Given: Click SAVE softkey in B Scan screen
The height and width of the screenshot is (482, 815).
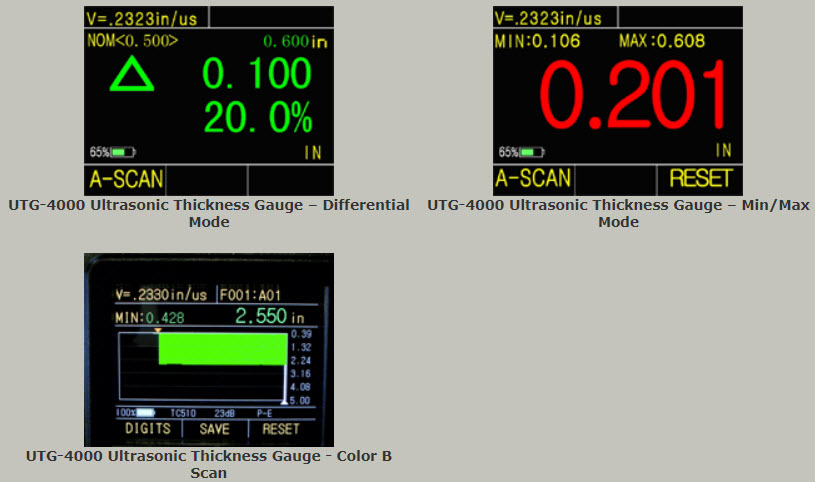Looking at the screenshot, I should click(x=215, y=429).
